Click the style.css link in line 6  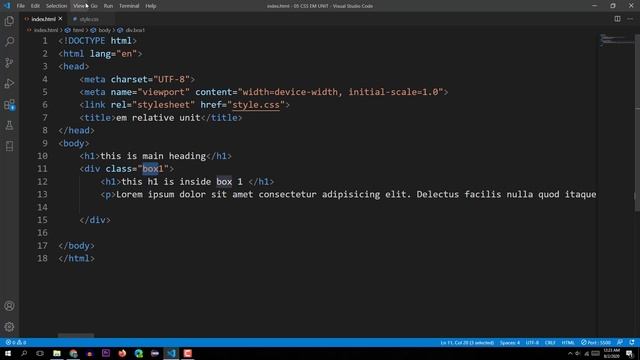click(256, 105)
